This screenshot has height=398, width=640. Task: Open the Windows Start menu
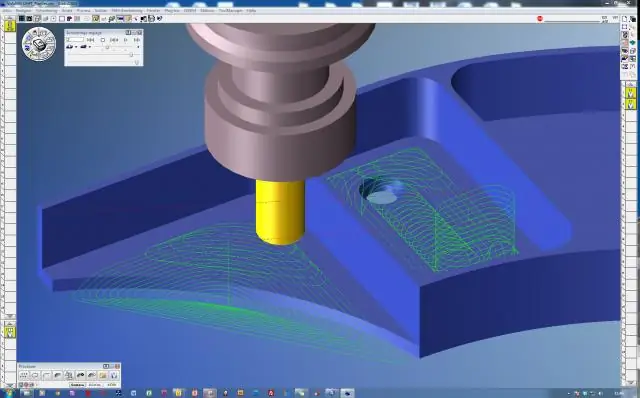[x=9, y=393]
